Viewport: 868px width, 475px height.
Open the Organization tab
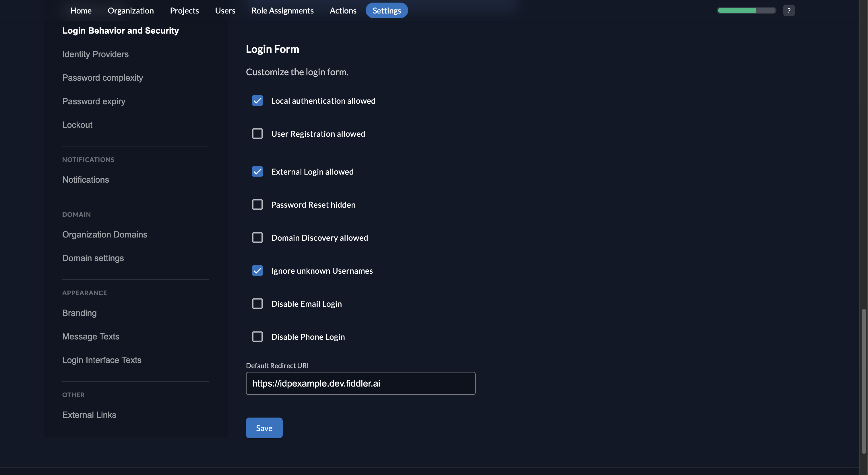[131, 10]
